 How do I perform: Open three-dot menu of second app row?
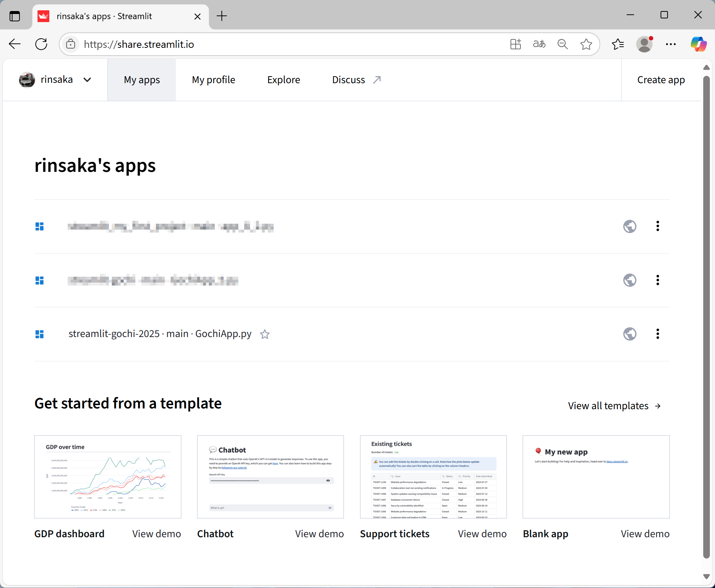(x=658, y=280)
